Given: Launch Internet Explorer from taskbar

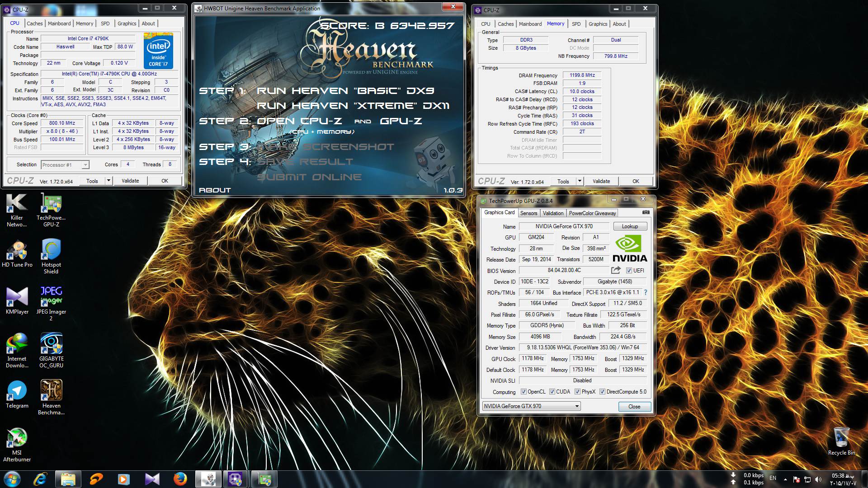Looking at the screenshot, I should click(40, 479).
